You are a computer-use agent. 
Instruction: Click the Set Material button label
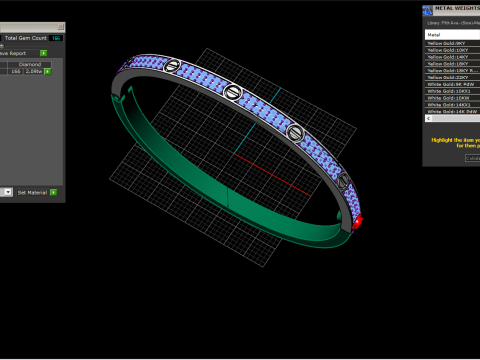tap(32, 193)
